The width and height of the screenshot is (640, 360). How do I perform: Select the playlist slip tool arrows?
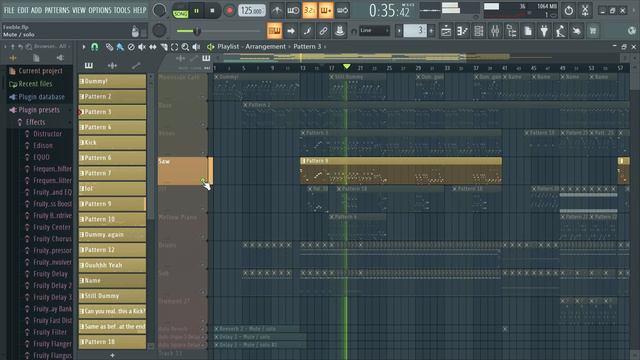click(153, 47)
